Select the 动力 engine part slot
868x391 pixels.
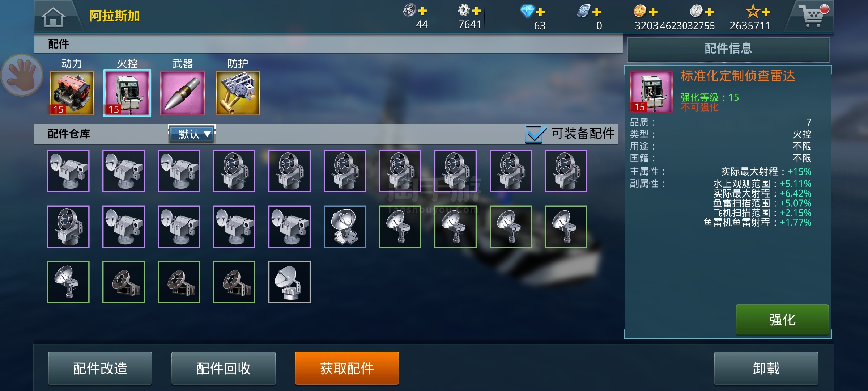pyautogui.click(x=72, y=93)
